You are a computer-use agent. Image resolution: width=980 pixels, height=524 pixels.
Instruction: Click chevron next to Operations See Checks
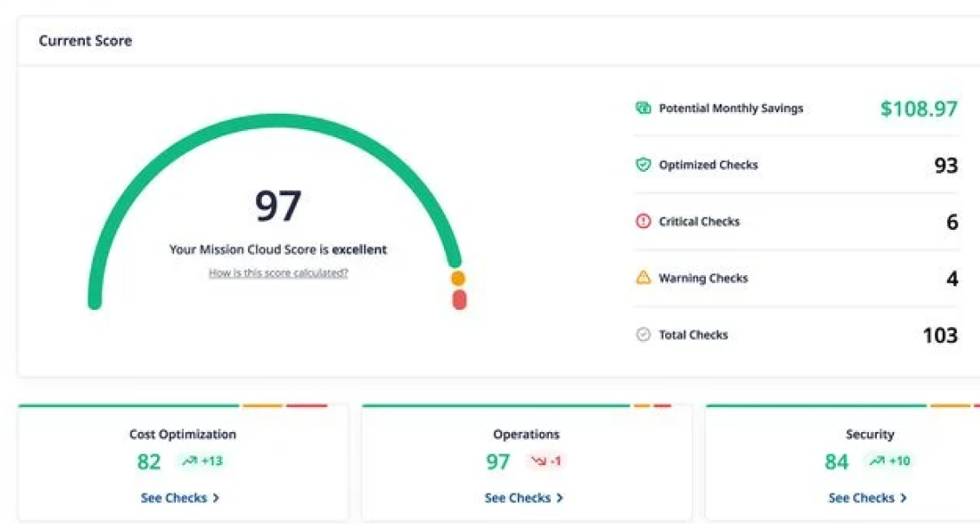pyautogui.click(x=559, y=498)
